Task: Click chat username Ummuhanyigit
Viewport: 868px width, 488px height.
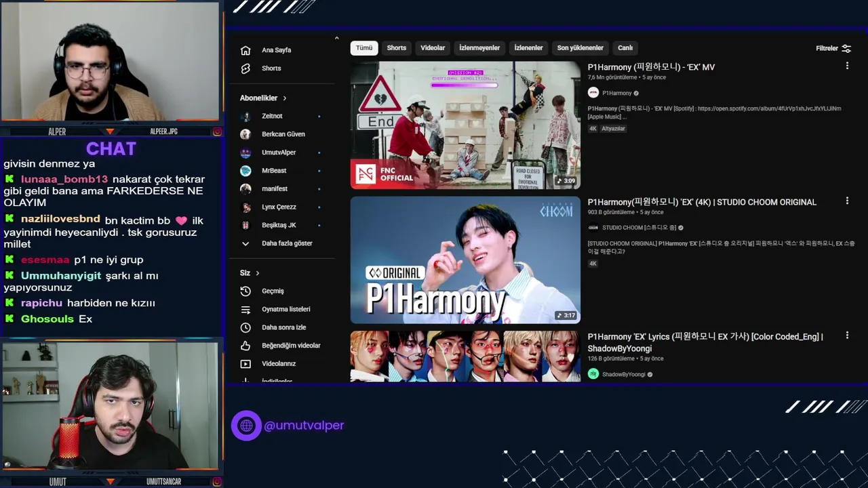Action: tap(61, 276)
